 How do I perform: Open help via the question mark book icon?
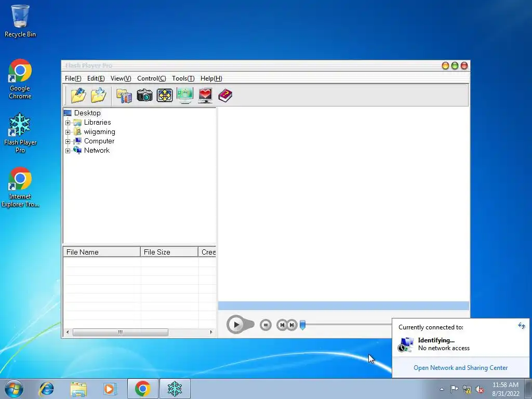[x=225, y=96]
